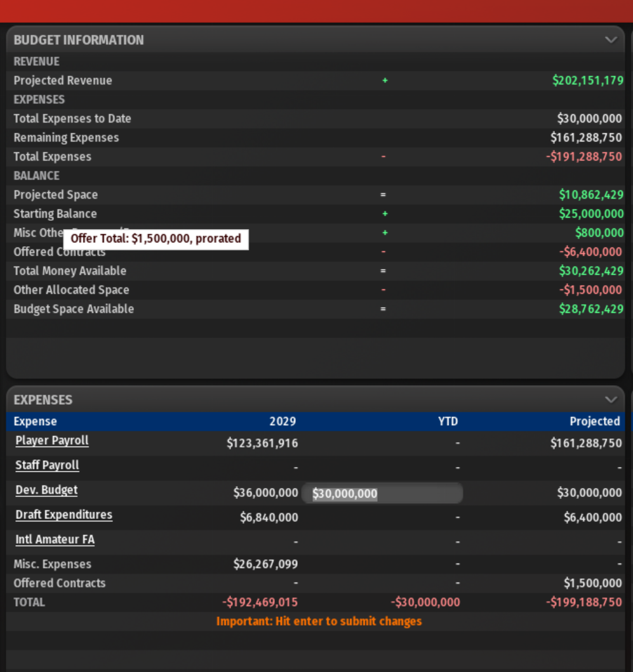Collapse the Budget Information panel chevron
The image size is (633, 672).
611,40
